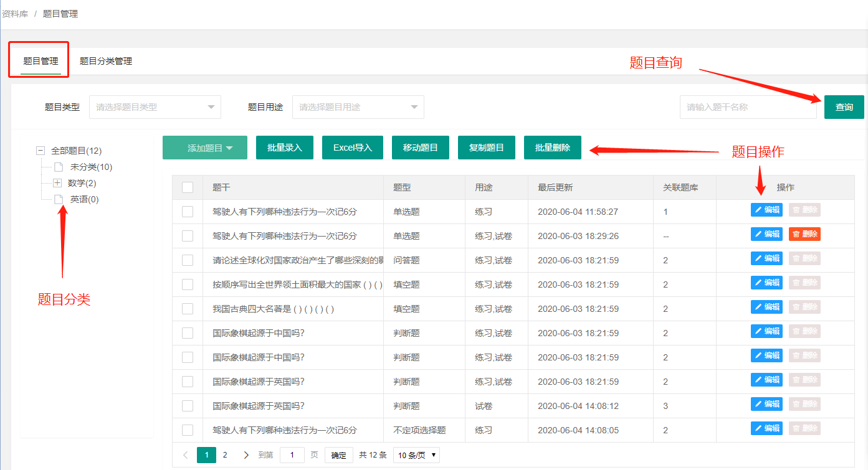This screenshot has width=868, height=470.
Task: Edit the 我国古典四大名著 question
Action: point(766,307)
